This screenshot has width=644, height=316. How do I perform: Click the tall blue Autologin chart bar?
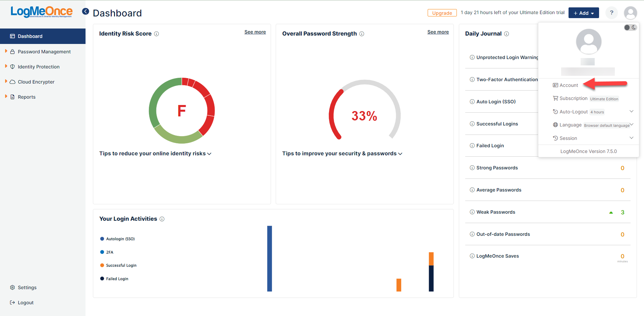(x=270, y=259)
